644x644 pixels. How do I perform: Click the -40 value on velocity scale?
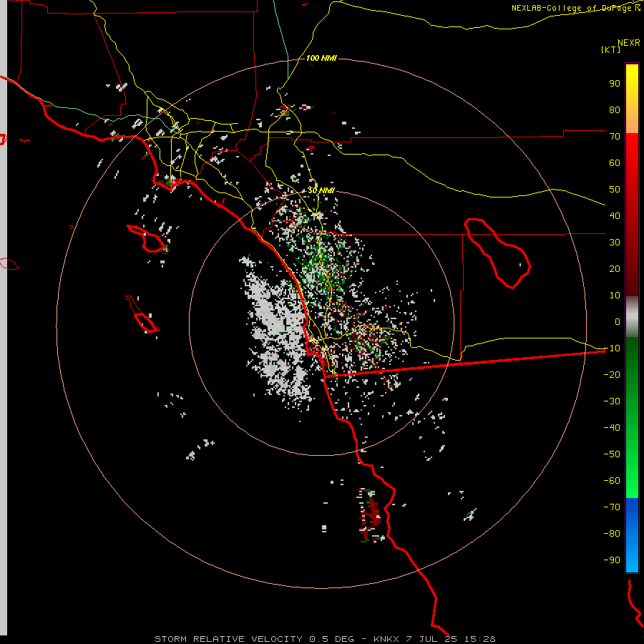click(x=612, y=428)
